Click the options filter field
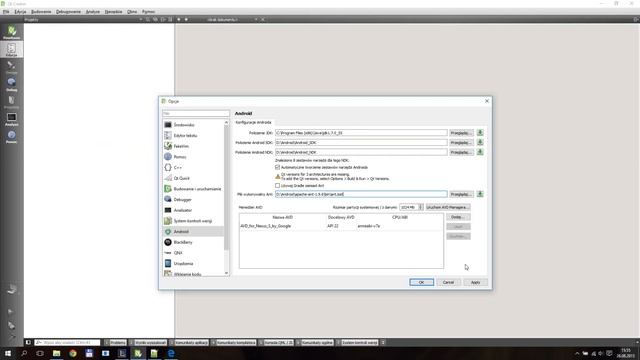 [196, 113]
